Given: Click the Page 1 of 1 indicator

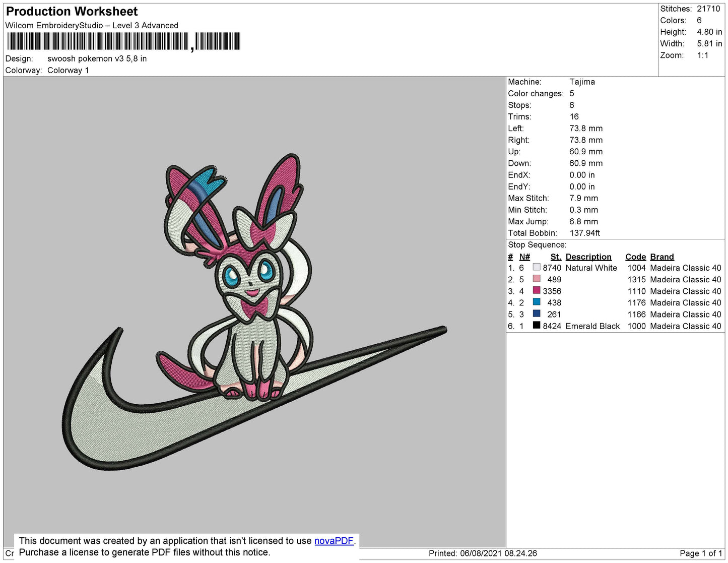Looking at the screenshot, I should tap(700, 553).
